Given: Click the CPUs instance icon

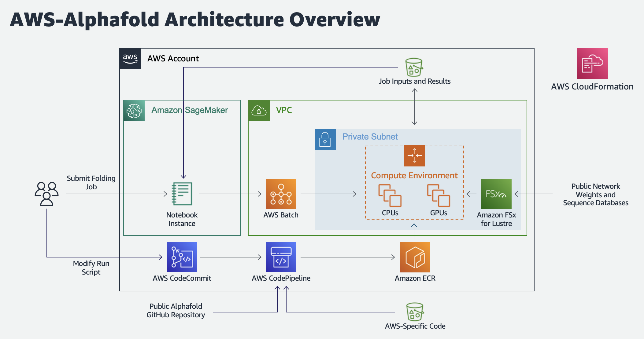Looking at the screenshot, I should click(x=390, y=195).
